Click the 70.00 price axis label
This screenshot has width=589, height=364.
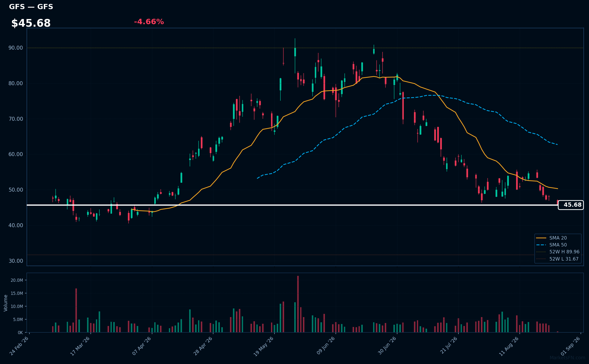(16, 119)
